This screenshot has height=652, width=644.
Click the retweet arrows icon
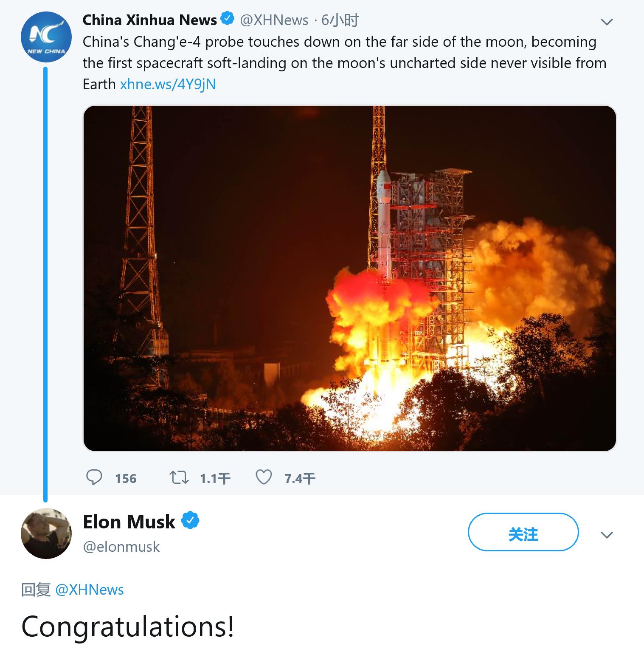click(x=179, y=477)
